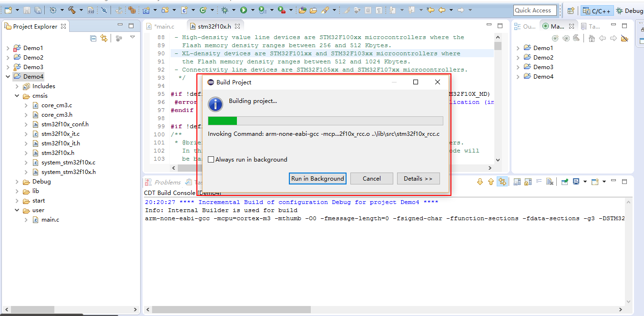Open Project Explorer view menu dropdown
This screenshot has width=644, height=316.
133,38
